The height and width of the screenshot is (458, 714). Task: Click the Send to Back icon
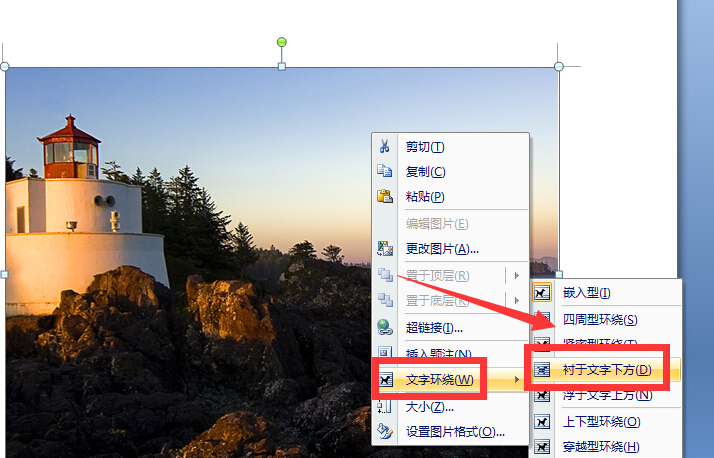click(385, 300)
